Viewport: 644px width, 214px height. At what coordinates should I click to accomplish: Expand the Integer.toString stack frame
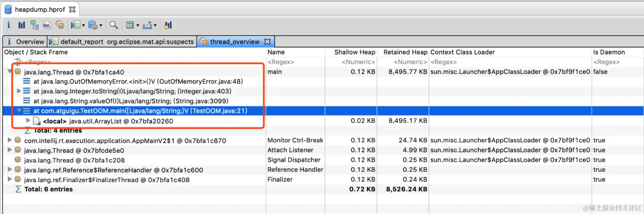click(19, 91)
